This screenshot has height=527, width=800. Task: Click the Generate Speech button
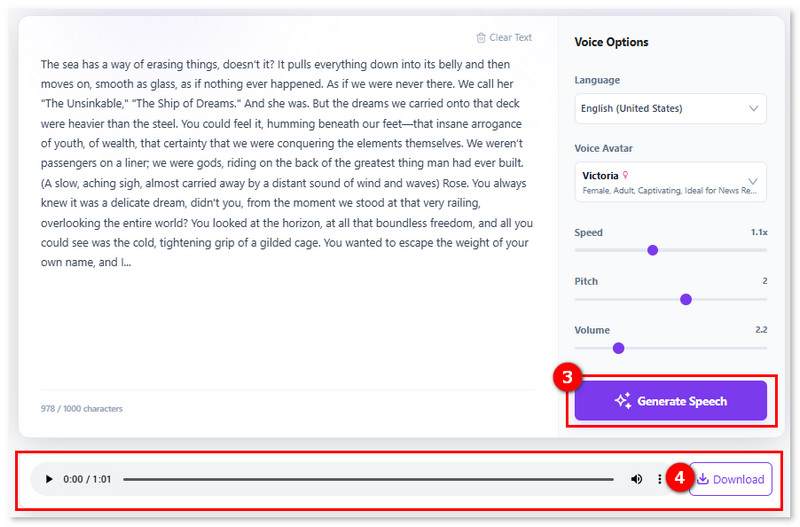point(670,401)
